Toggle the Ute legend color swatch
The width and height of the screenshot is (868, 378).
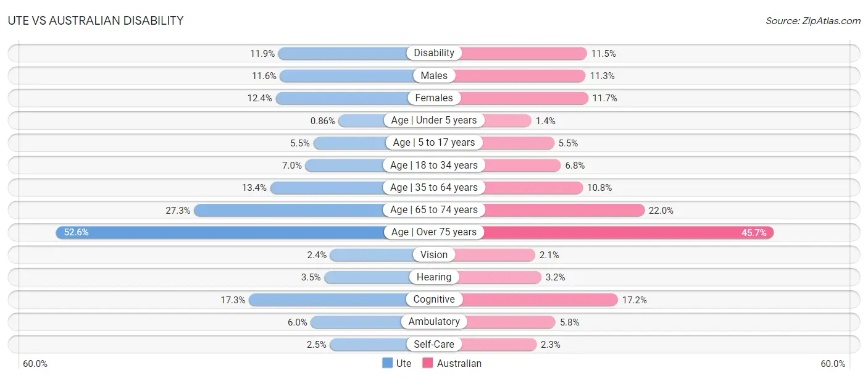click(387, 363)
